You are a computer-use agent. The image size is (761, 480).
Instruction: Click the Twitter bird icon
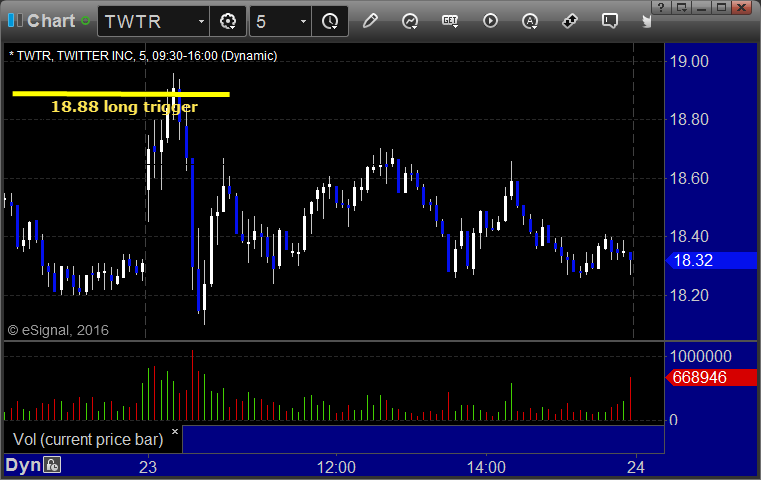[646, 21]
